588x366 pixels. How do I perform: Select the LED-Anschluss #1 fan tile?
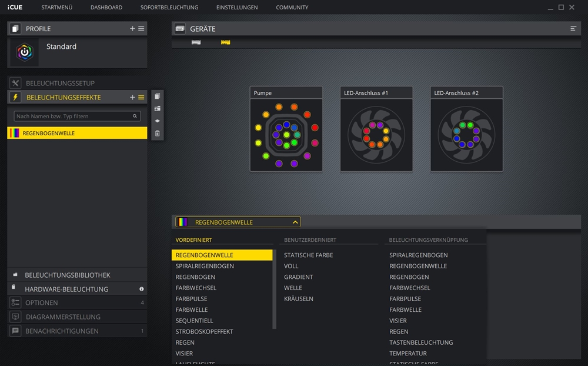pos(376,129)
